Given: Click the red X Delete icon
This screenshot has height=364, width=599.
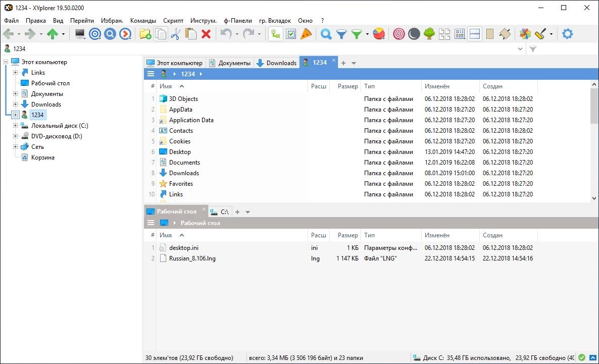Looking at the screenshot, I should coord(206,34).
